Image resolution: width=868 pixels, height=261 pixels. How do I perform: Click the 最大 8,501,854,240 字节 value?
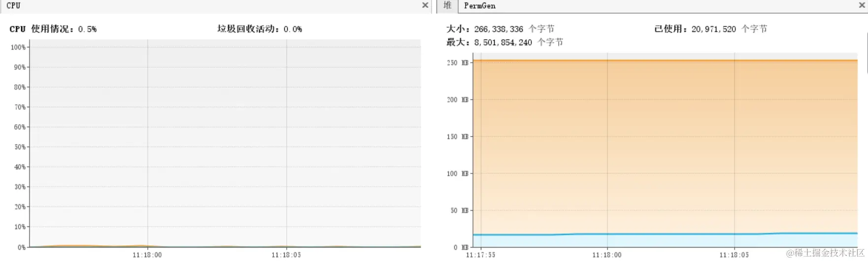[x=504, y=42]
